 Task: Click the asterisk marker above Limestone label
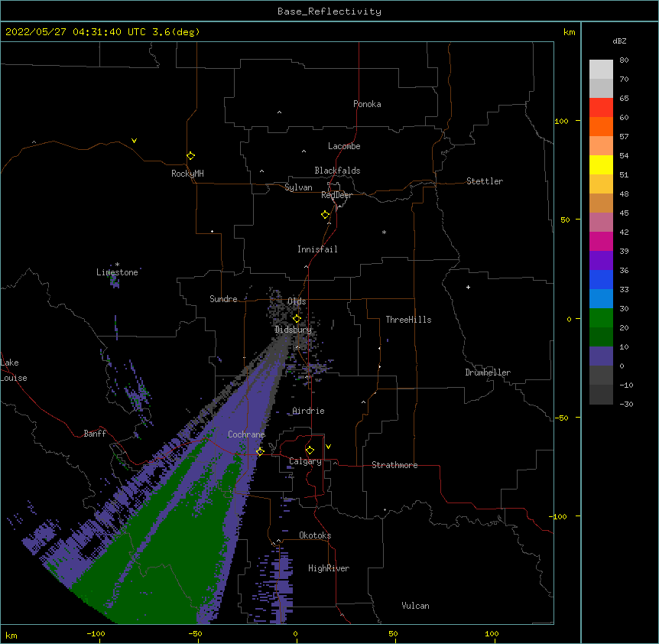(x=117, y=265)
